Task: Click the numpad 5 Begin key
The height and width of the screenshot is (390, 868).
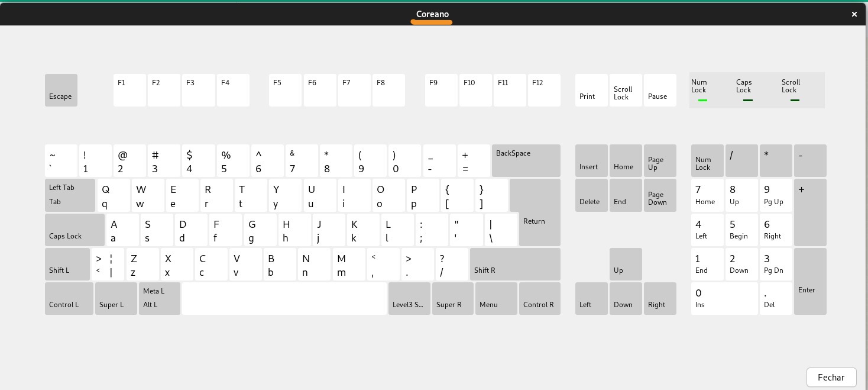Action: pos(741,230)
